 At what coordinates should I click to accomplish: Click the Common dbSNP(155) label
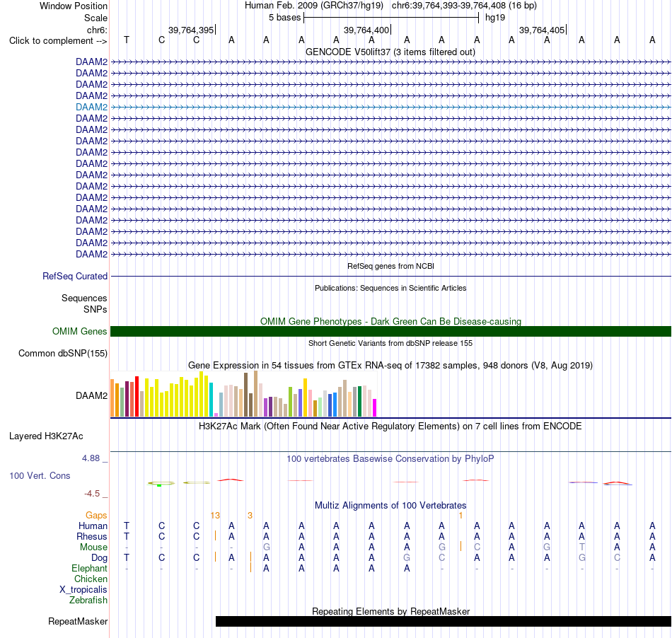62,353
